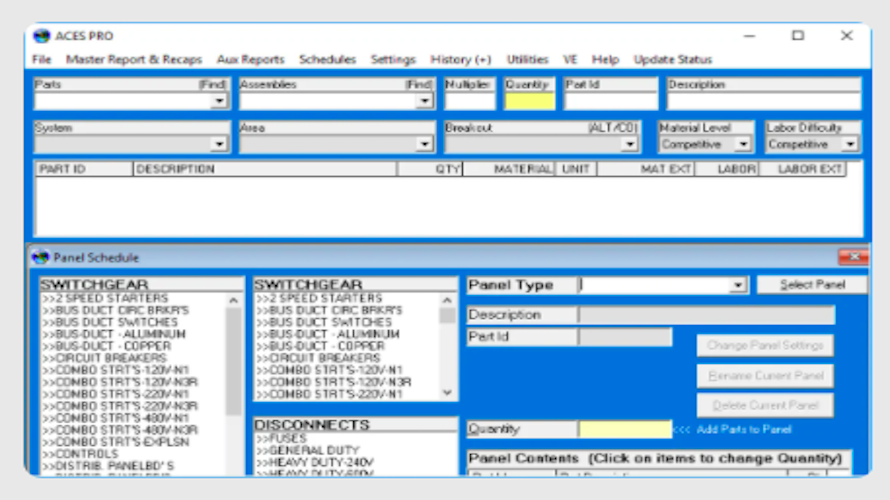Click the LABOR EXT column header

tap(803, 169)
